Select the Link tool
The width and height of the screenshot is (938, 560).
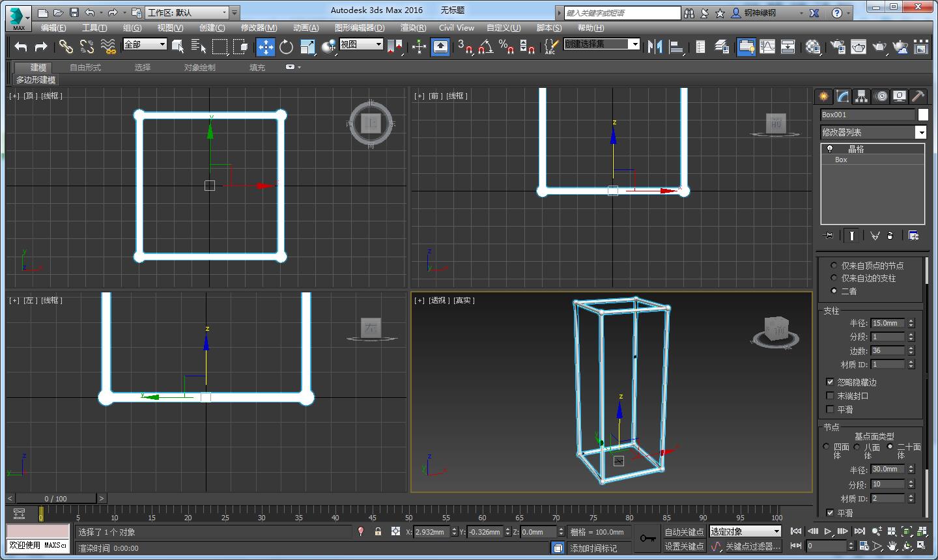pyautogui.click(x=65, y=46)
